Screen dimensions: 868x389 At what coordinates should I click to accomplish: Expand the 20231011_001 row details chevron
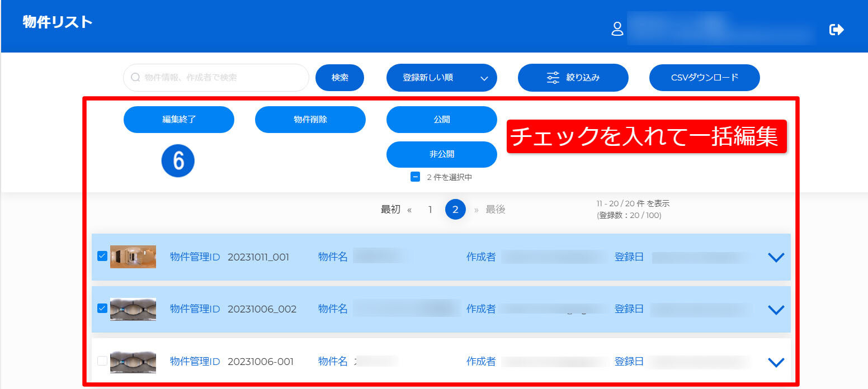click(776, 257)
